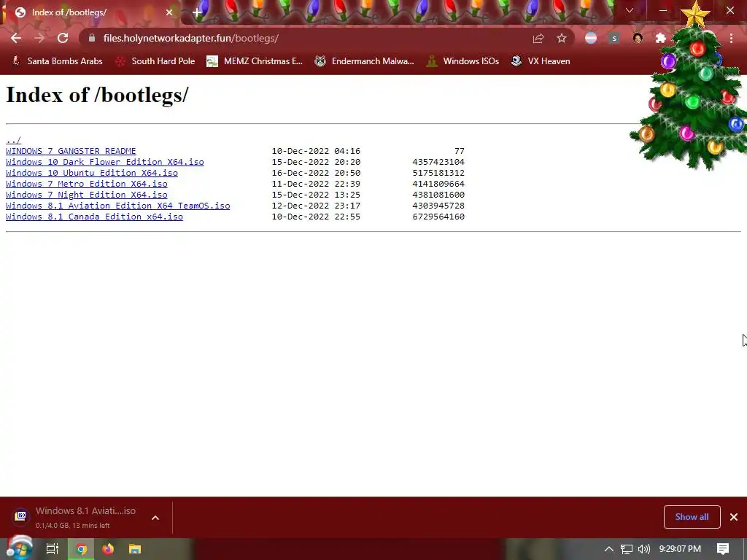Open the clock showing 9:29:07 PM

click(x=680, y=549)
